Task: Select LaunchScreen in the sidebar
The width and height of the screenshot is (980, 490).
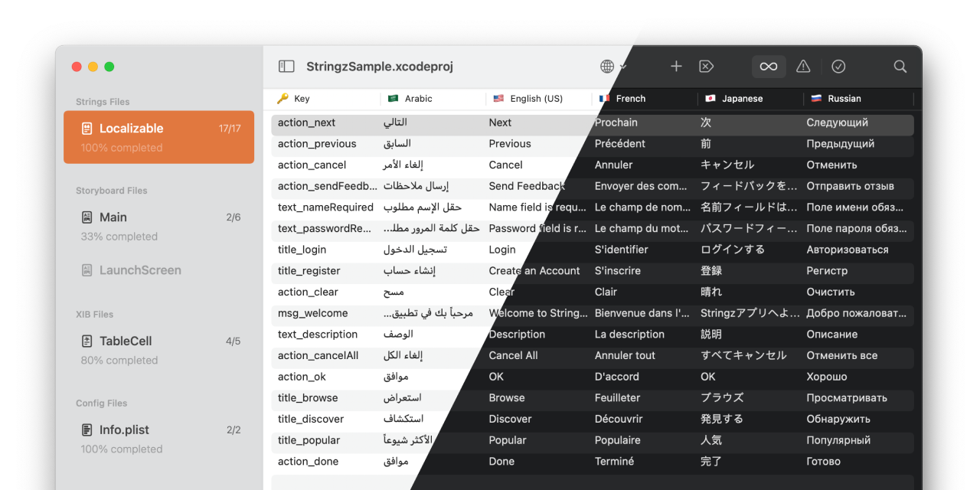Action: (140, 270)
